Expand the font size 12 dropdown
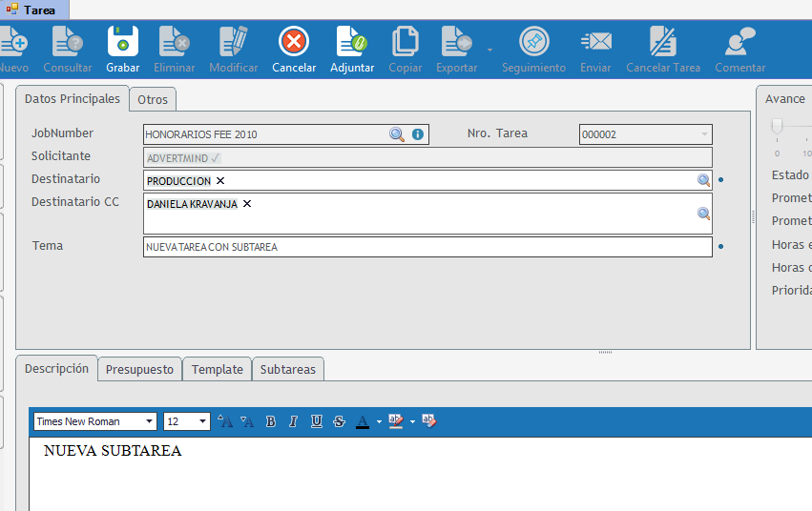The width and height of the screenshot is (812, 511). pos(202,421)
